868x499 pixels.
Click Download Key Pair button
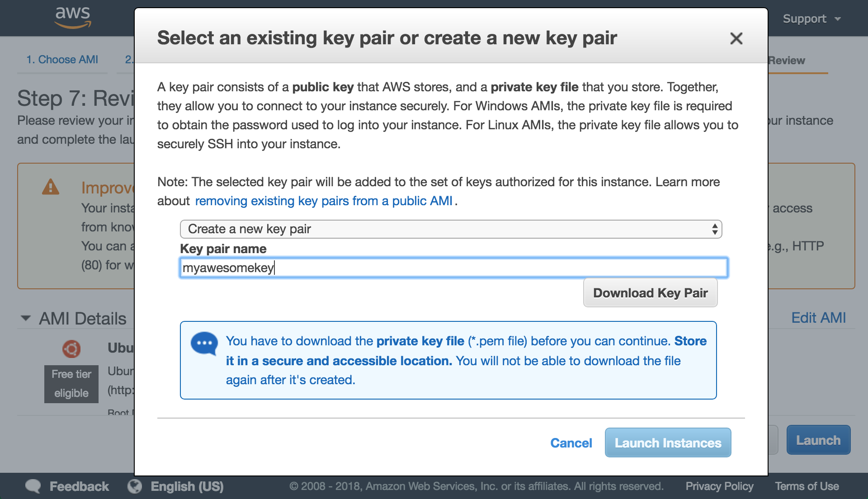point(650,293)
